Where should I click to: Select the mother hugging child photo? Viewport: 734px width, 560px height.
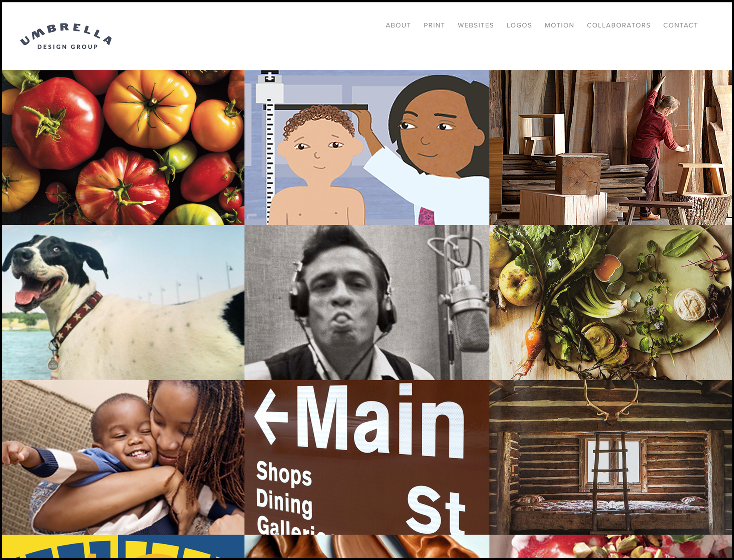pos(123,457)
